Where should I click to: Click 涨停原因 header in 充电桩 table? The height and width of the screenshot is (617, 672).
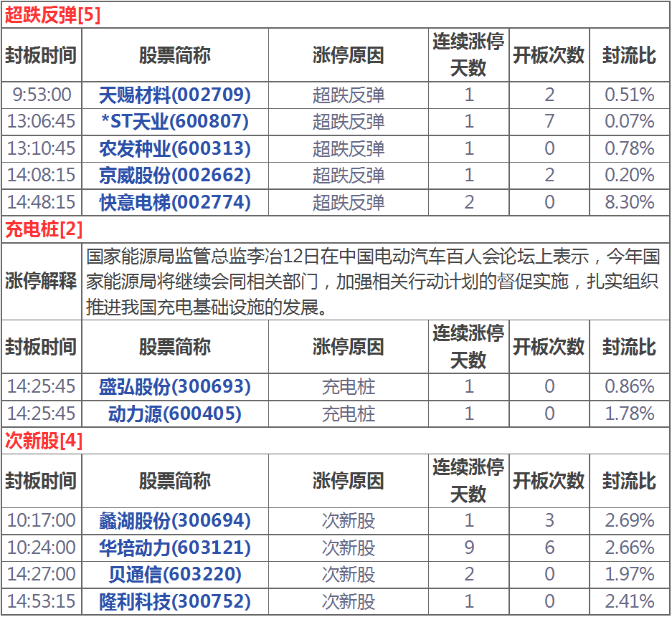pyautogui.click(x=349, y=347)
